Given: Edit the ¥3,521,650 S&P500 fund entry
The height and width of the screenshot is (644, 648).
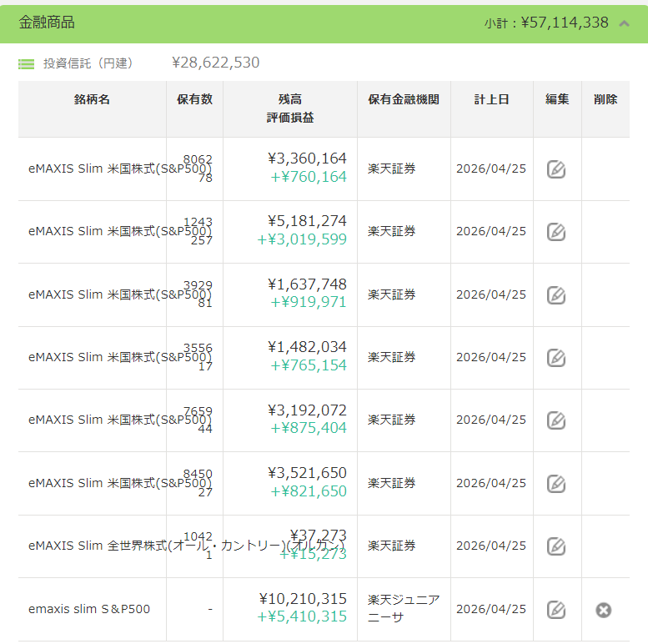Looking at the screenshot, I should (x=556, y=484).
